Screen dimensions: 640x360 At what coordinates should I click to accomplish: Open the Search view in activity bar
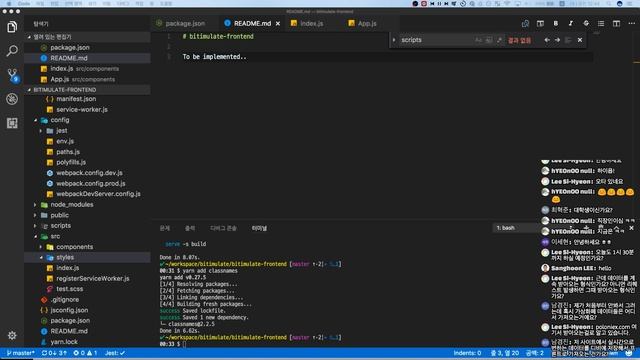coord(12,51)
